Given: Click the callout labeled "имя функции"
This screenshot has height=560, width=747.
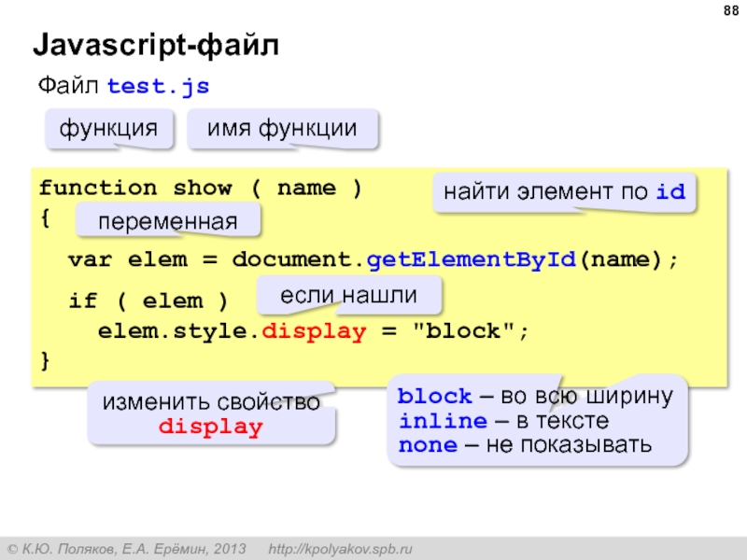Looking at the screenshot, I should (x=283, y=129).
